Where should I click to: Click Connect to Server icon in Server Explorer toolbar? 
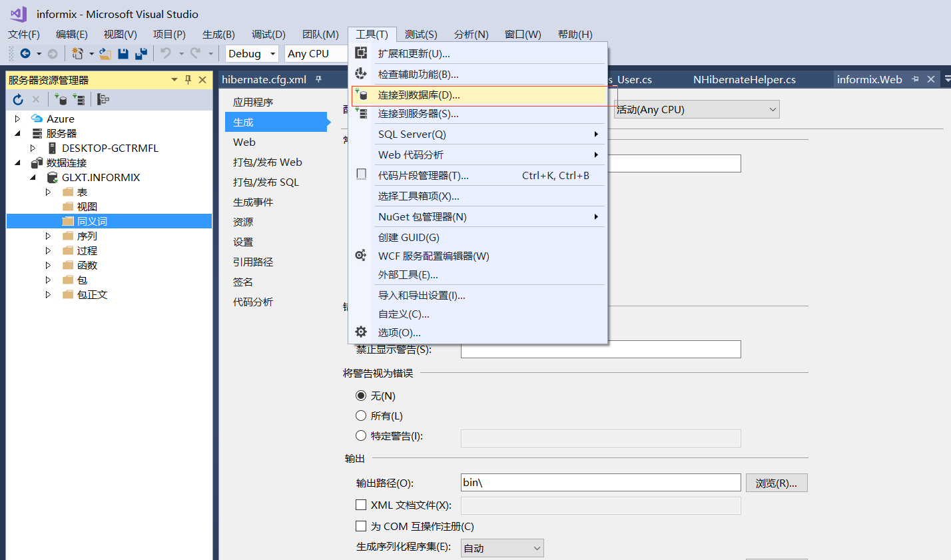click(79, 99)
